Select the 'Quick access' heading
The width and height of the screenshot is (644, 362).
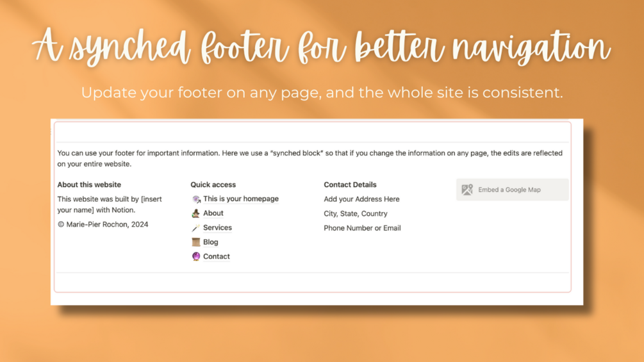[x=213, y=185]
